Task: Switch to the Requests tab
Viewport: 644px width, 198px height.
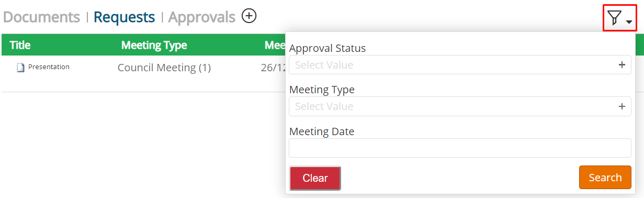Action: pyautogui.click(x=125, y=17)
